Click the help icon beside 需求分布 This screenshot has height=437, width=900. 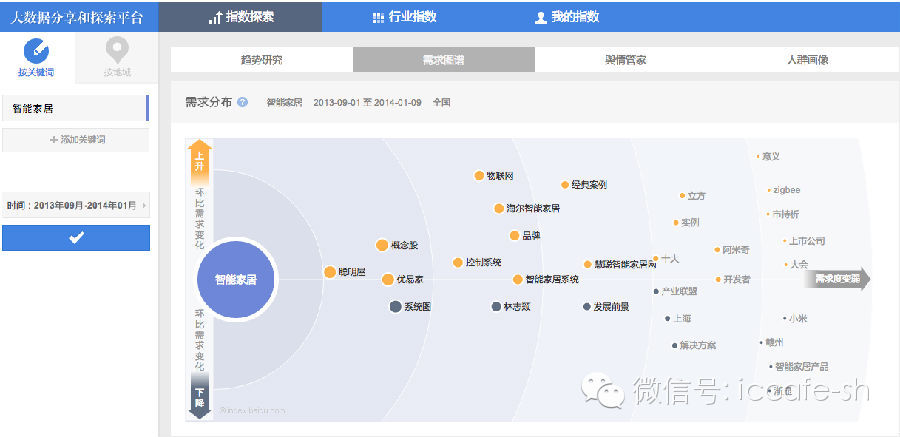[x=243, y=102]
